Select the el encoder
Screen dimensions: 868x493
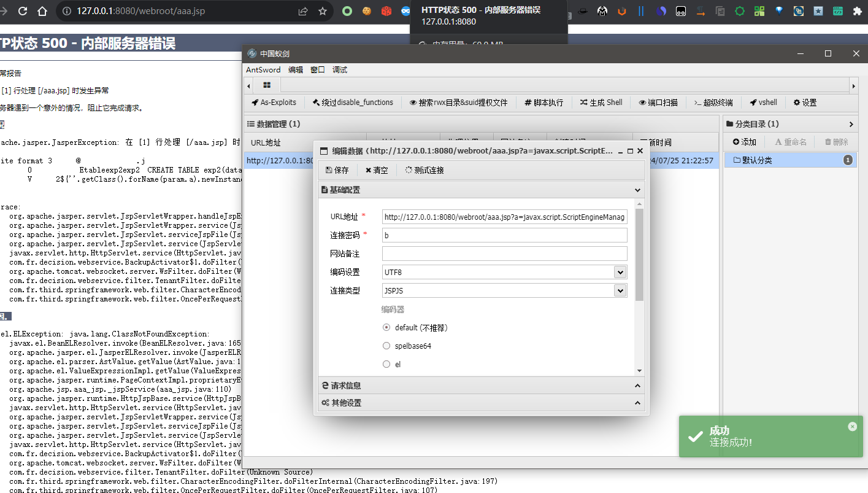click(x=386, y=364)
